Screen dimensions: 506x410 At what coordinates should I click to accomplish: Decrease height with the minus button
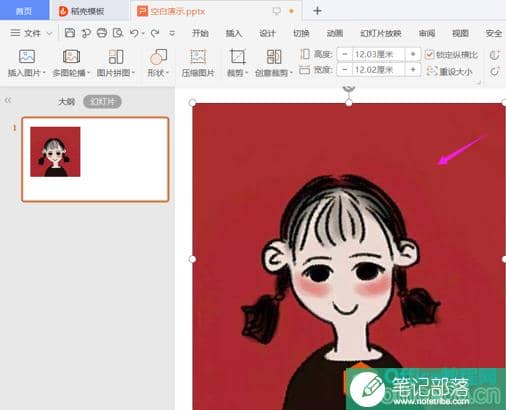[345, 54]
